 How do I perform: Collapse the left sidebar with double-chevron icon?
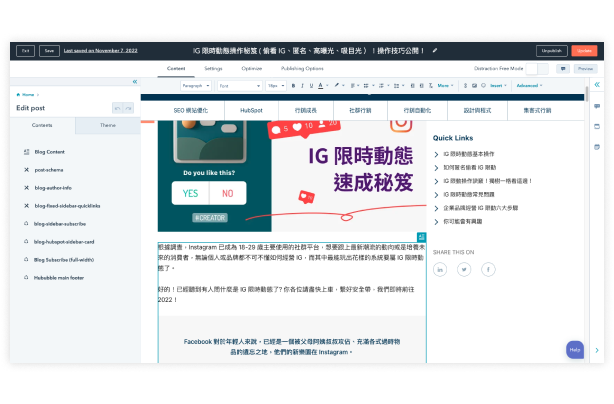point(134,82)
